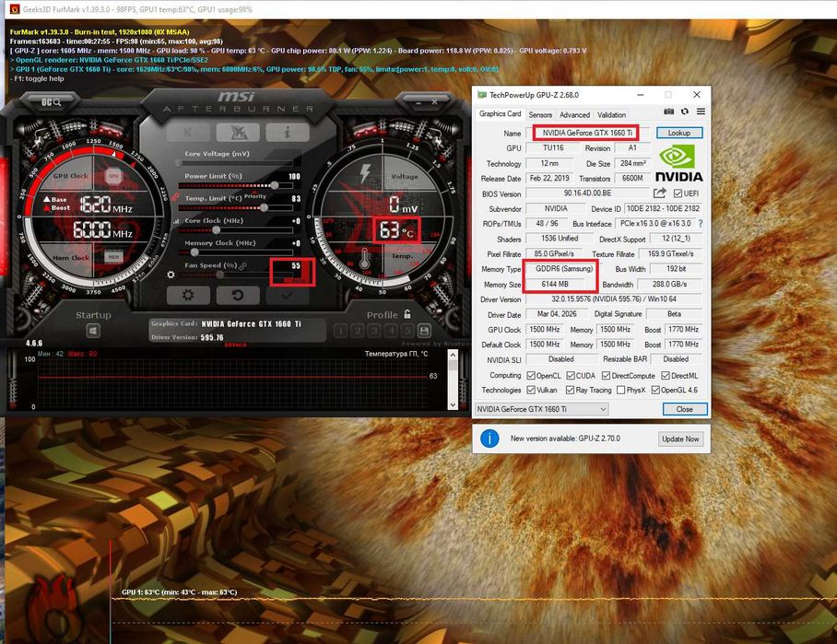
Task: Click the Close button in GPU-Z
Action: (x=685, y=409)
